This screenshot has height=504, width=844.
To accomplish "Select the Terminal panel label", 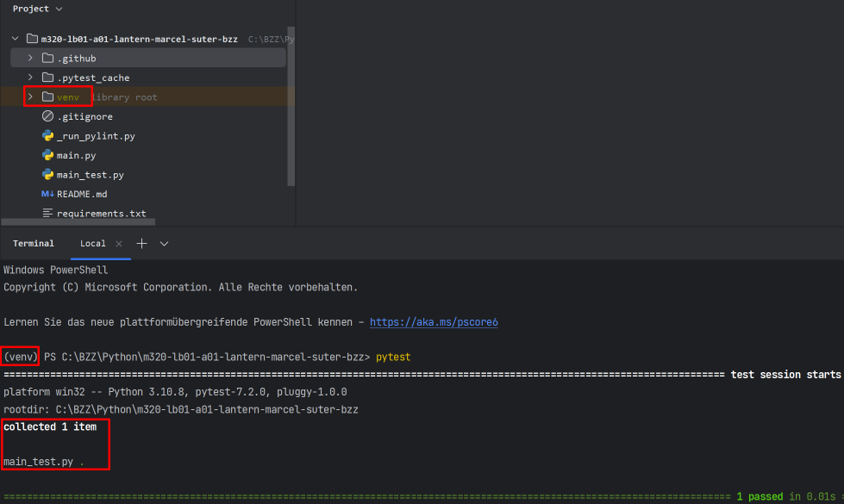I will [x=34, y=244].
